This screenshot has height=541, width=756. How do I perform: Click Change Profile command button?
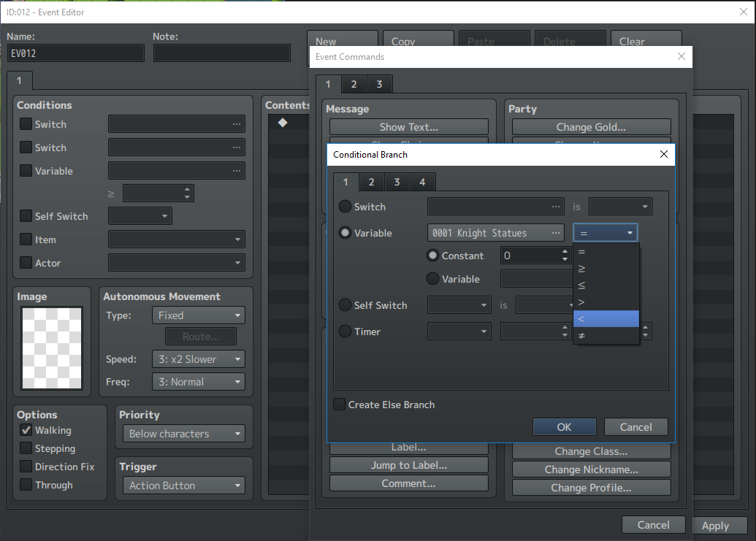pos(591,488)
